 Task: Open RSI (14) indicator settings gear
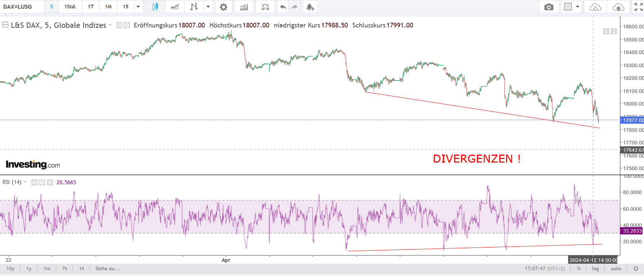(42, 182)
